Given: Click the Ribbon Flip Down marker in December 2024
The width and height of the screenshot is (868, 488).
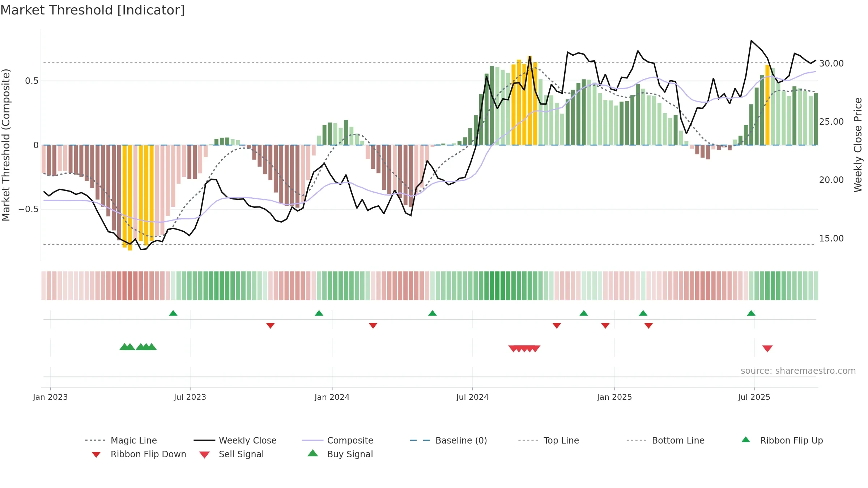Looking at the screenshot, I should tap(605, 326).
